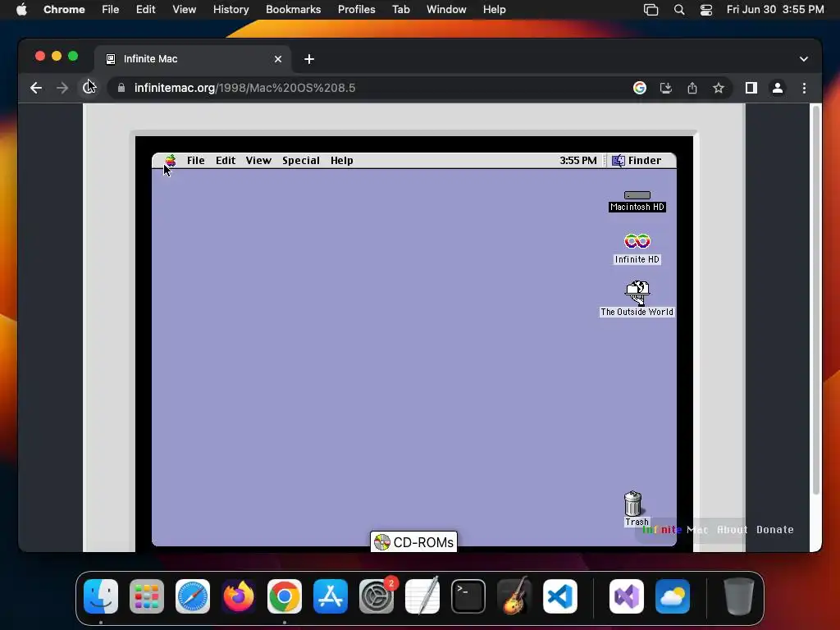Screen dimensions: 840x630
Task: Launch Terminal from the Dock
Action: point(468,596)
